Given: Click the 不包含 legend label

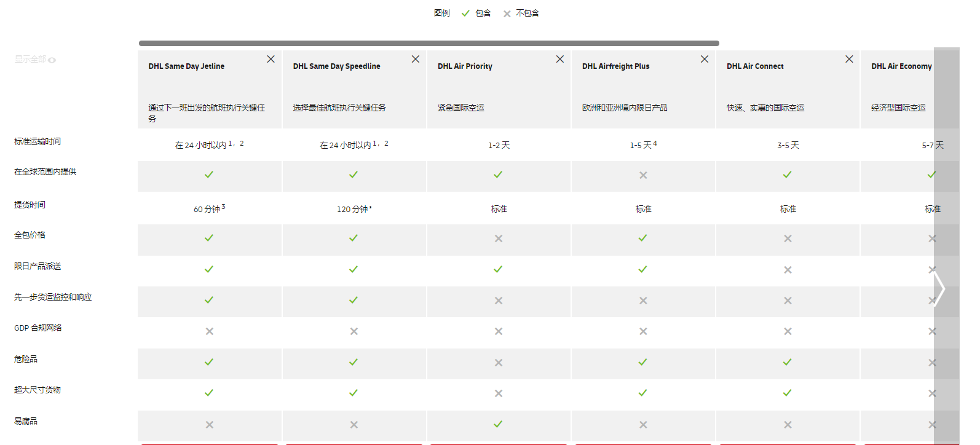Looking at the screenshot, I should click(x=528, y=13).
